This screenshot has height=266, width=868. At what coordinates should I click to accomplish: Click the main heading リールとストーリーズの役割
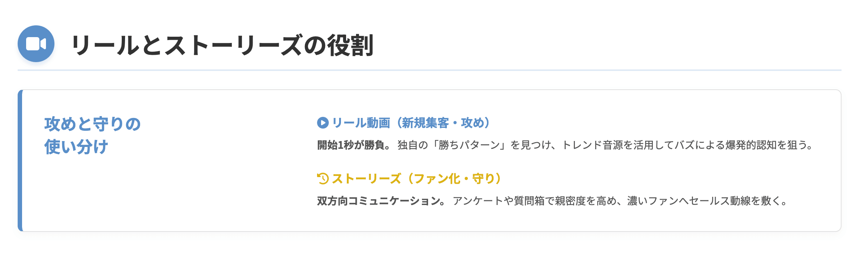coord(223,45)
